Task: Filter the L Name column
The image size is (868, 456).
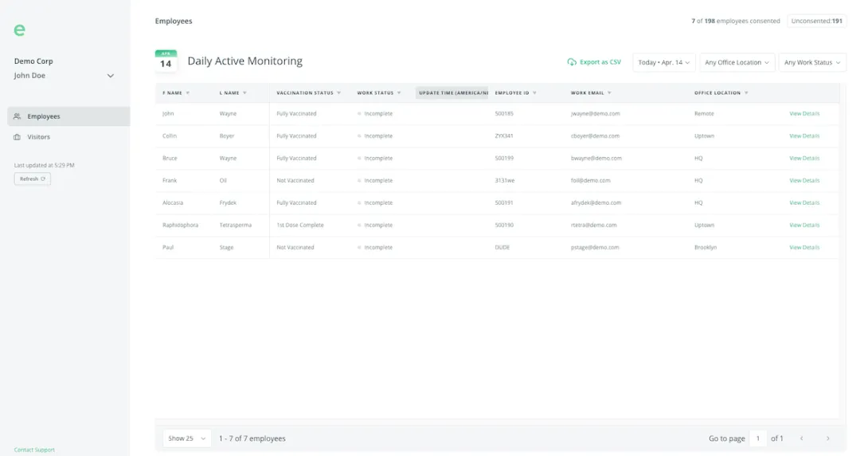Action: tap(244, 93)
